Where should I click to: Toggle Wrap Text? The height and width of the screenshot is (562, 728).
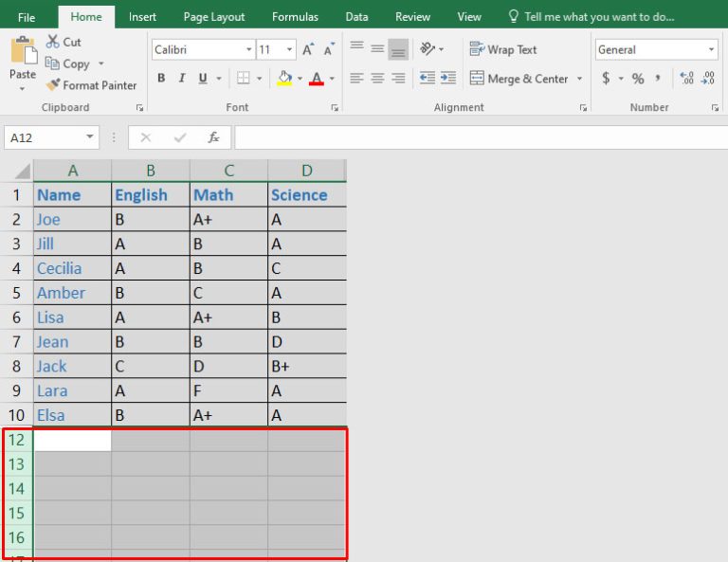coord(502,49)
